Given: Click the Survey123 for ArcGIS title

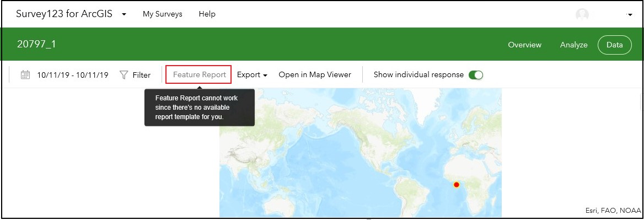Looking at the screenshot, I should (x=64, y=14).
